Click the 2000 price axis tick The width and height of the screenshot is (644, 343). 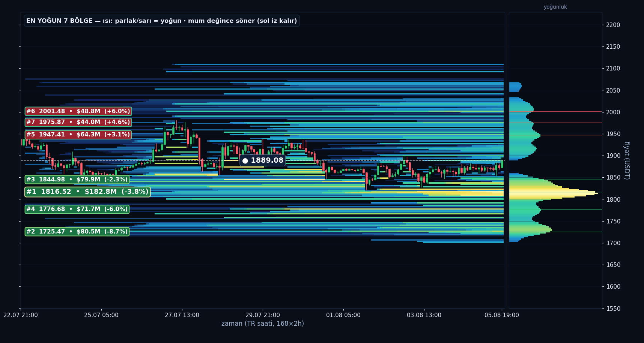coord(613,112)
